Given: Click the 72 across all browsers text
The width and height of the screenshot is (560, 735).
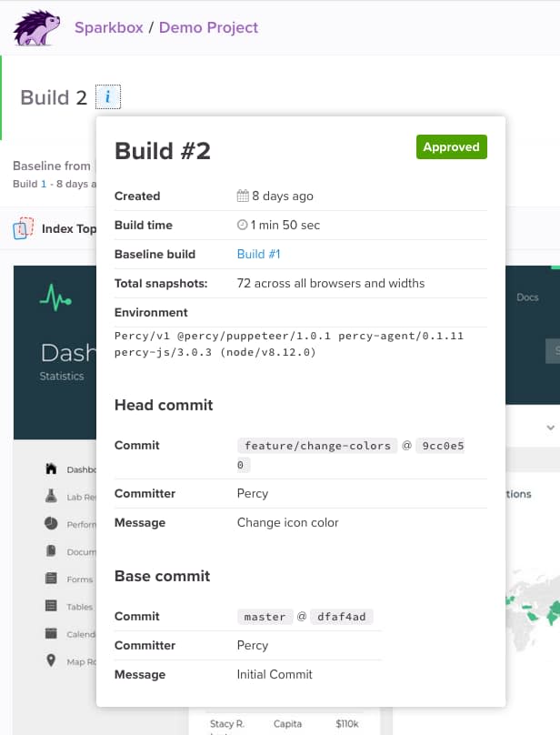Looking at the screenshot, I should pos(331,283).
